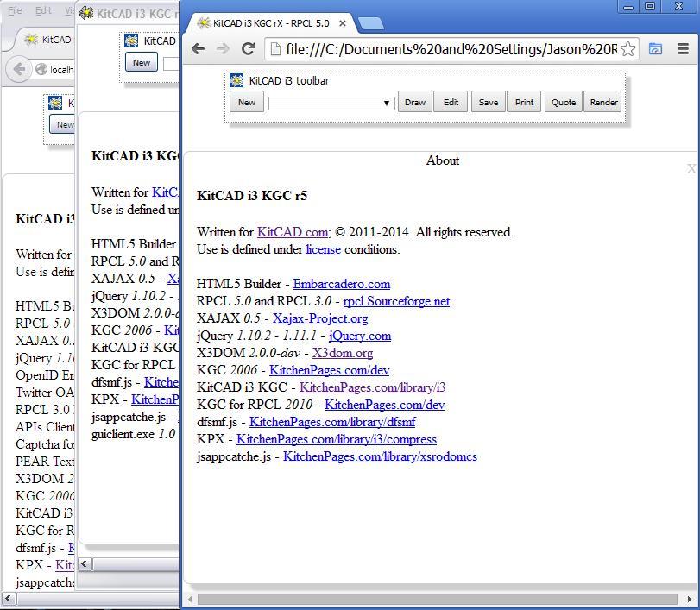Screen dimensions: 700x610
Task: Click the address bar in Chrome
Action: [451, 49]
